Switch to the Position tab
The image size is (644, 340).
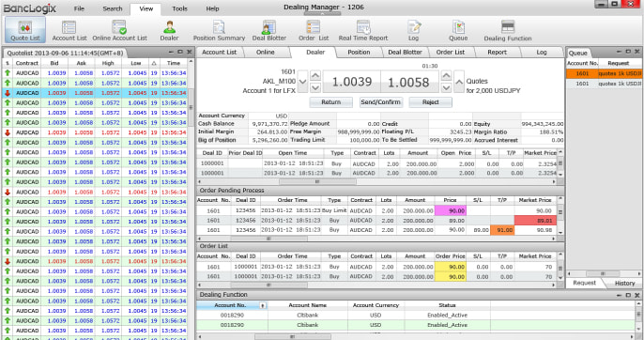coord(359,53)
